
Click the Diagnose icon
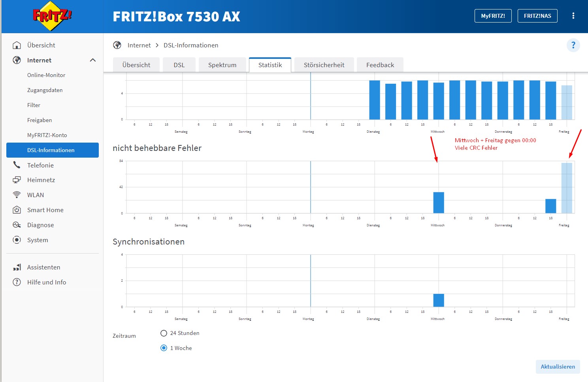tap(17, 225)
